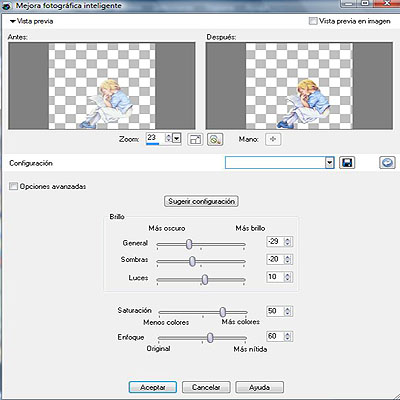The width and height of the screenshot is (400, 400).
Task: Click the Enfoque slider handle
Action: [x=210, y=338]
